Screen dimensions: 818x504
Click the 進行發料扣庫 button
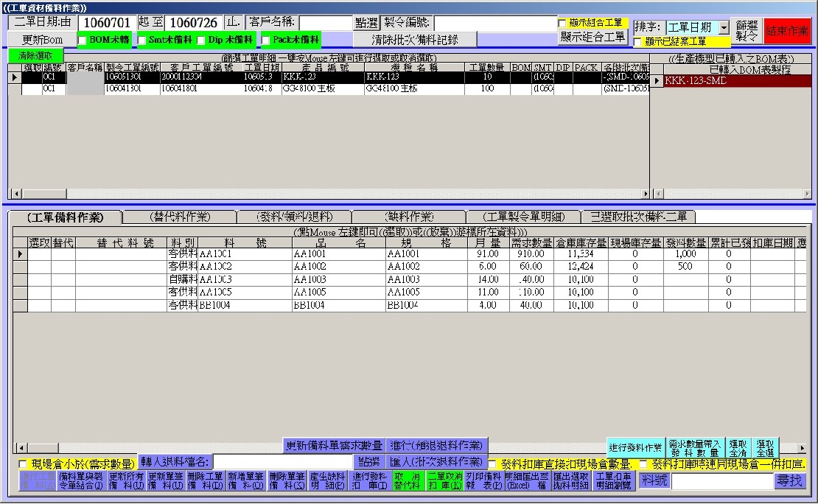(x=369, y=481)
